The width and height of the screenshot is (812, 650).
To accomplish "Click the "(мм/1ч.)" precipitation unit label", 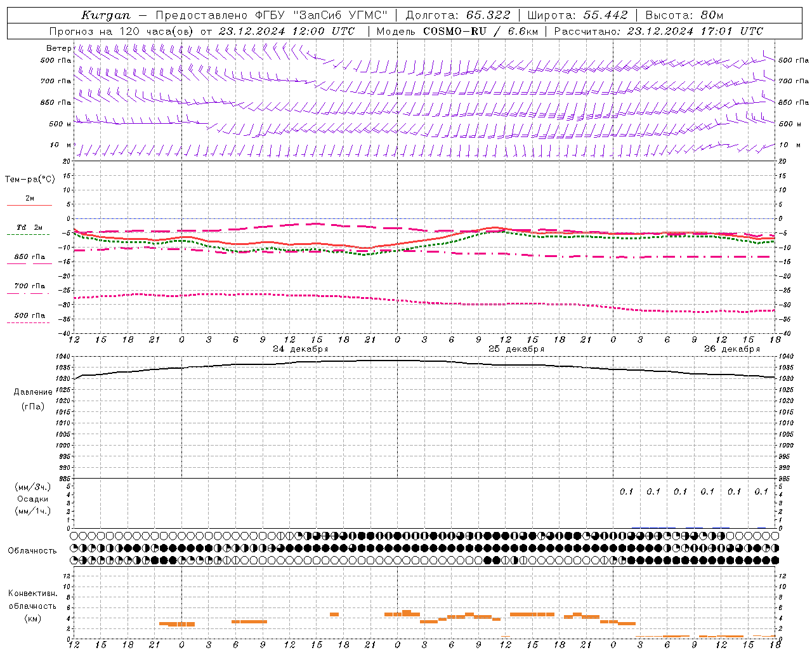I will [33, 511].
